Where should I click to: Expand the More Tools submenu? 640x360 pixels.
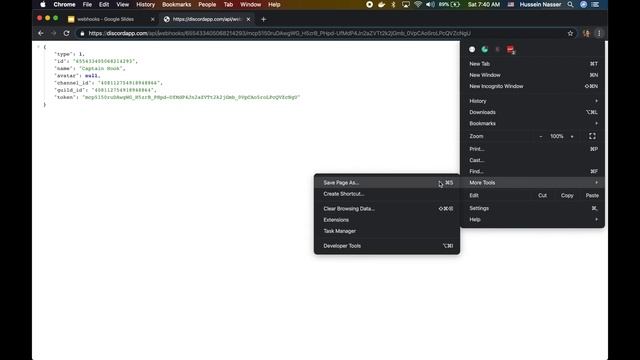(x=533, y=182)
